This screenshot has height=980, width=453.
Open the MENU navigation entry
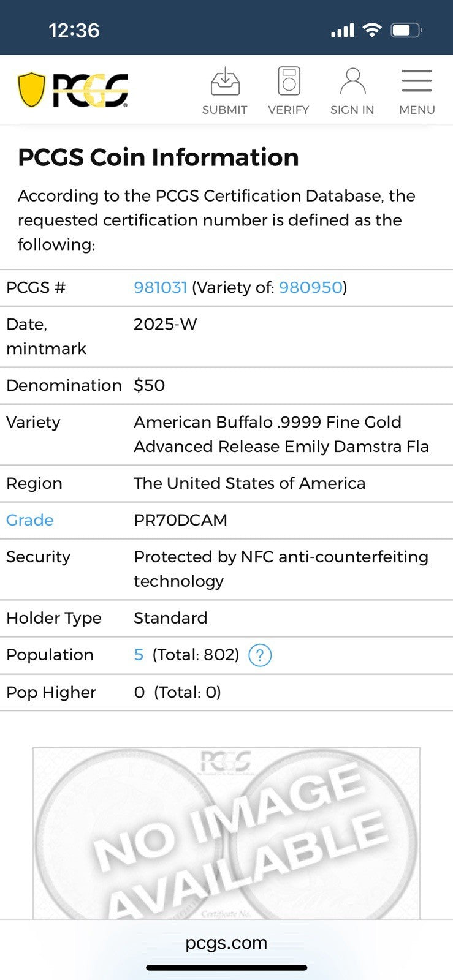click(x=416, y=110)
